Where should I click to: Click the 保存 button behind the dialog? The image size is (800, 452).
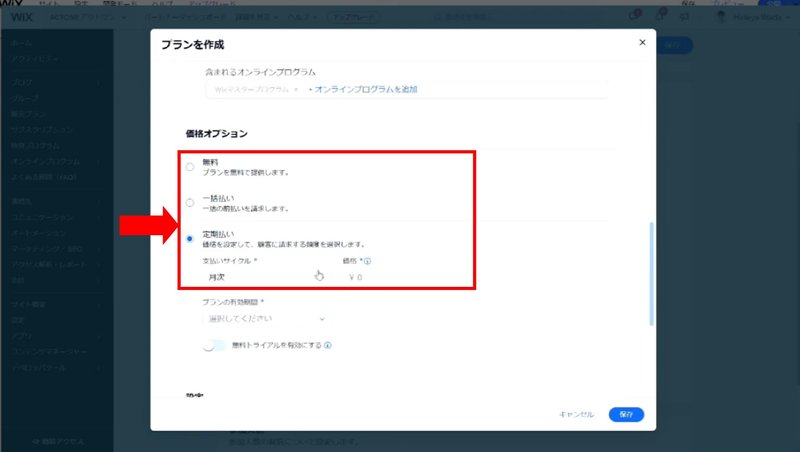tap(673, 45)
